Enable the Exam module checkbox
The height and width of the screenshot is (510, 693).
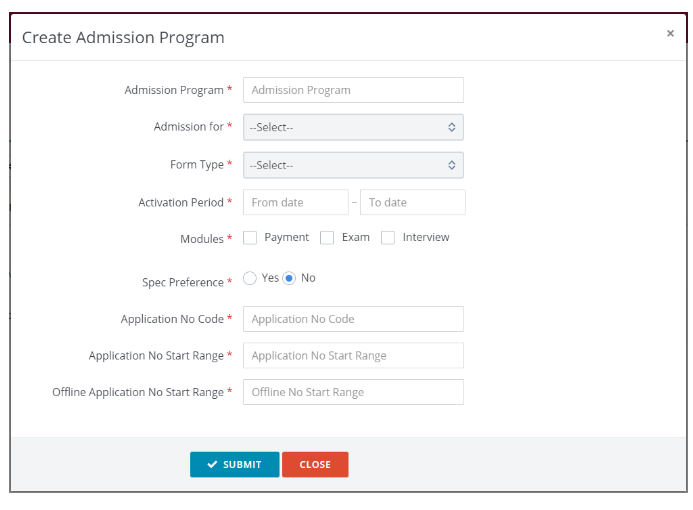point(327,238)
